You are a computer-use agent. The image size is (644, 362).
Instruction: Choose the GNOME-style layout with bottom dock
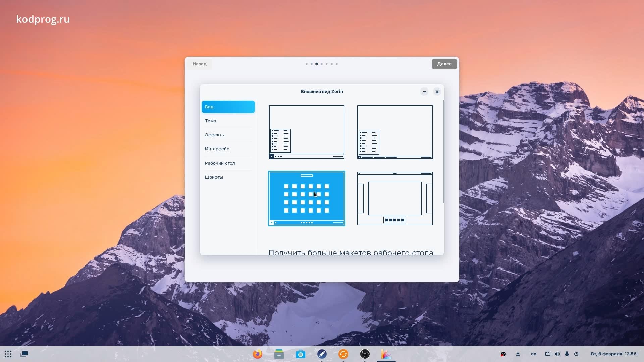(395, 198)
